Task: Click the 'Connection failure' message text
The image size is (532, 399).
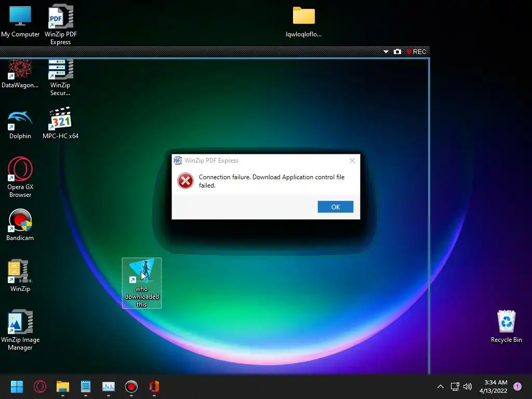Action: coord(271,181)
